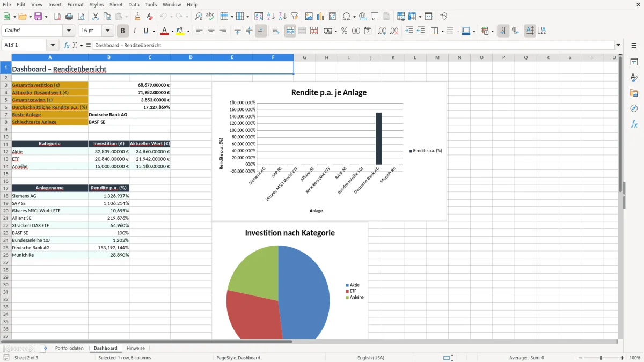
Task: Expand the formula bar arrow
Action: [x=619, y=45]
